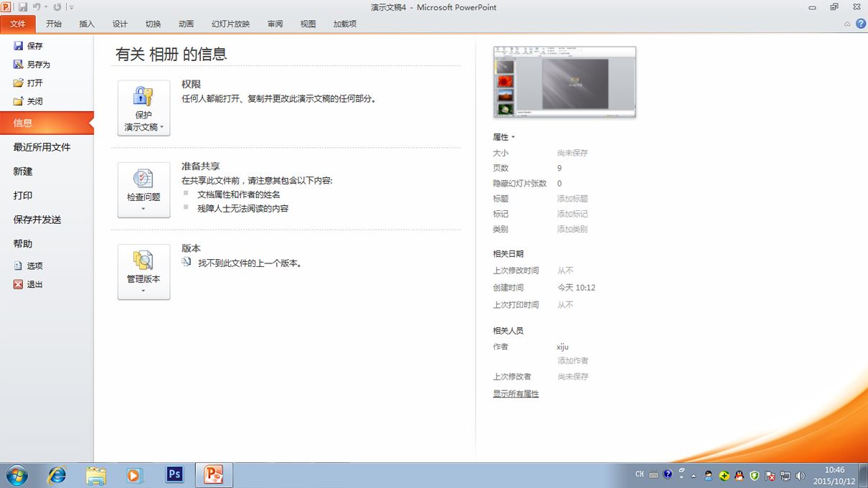Image resolution: width=868 pixels, height=488 pixels.
Task: Click the 显示所有属性 show all properties link
Action: [516, 394]
